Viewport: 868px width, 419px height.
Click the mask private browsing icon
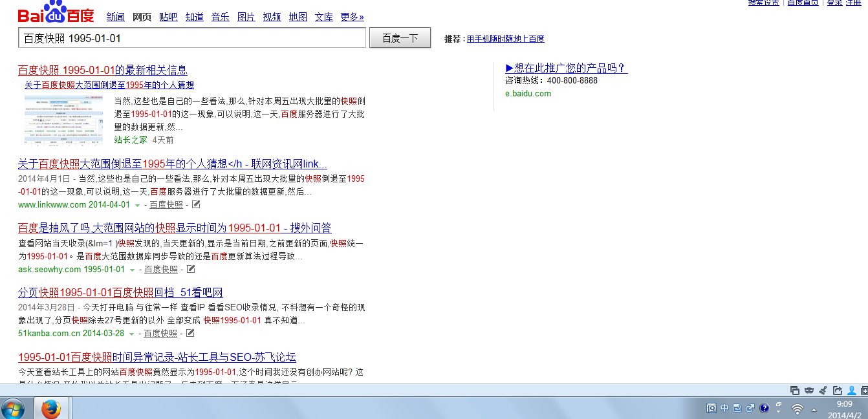809,390
